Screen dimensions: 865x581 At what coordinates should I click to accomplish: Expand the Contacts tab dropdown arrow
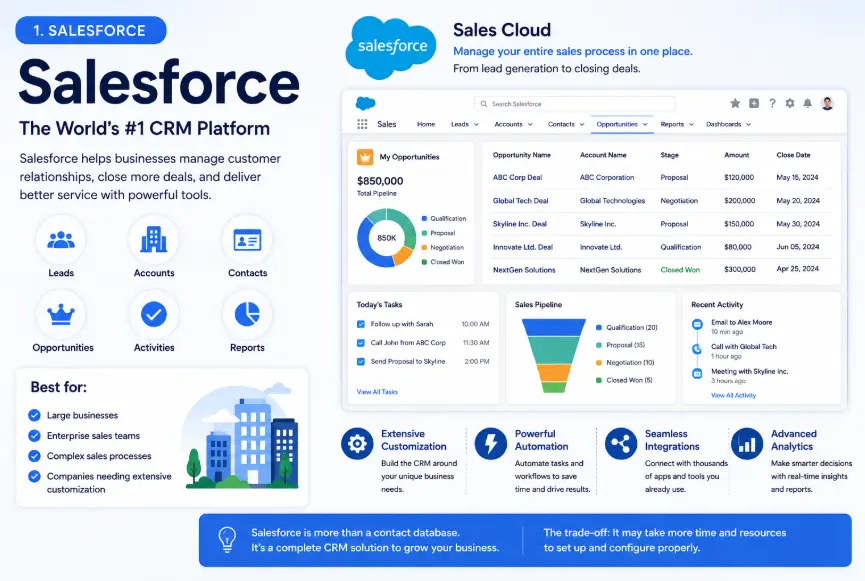coord(581,125)
